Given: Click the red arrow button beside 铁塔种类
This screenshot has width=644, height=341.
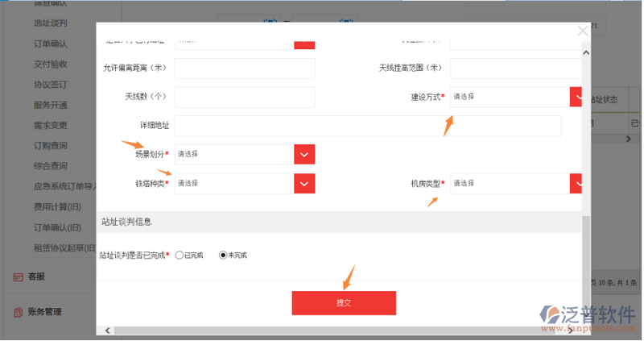Looking at the screenshot, I should pyautogui.click(x=303, y=184).
